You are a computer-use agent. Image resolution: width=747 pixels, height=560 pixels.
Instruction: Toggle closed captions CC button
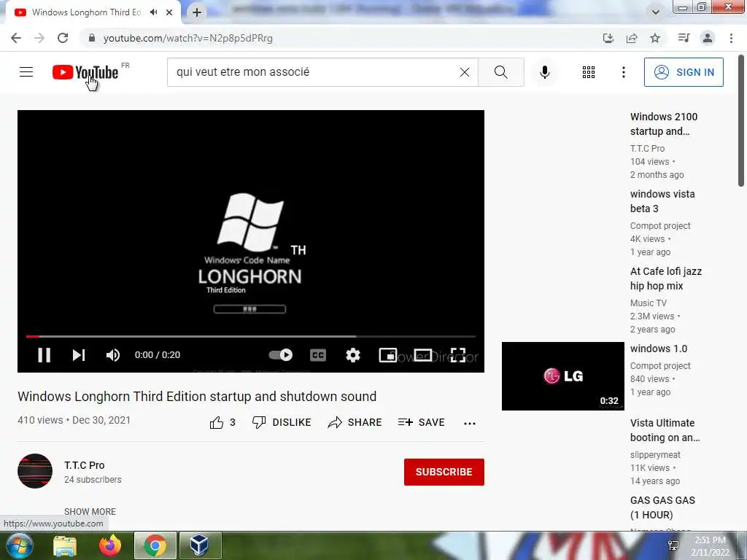coord(318,355)
